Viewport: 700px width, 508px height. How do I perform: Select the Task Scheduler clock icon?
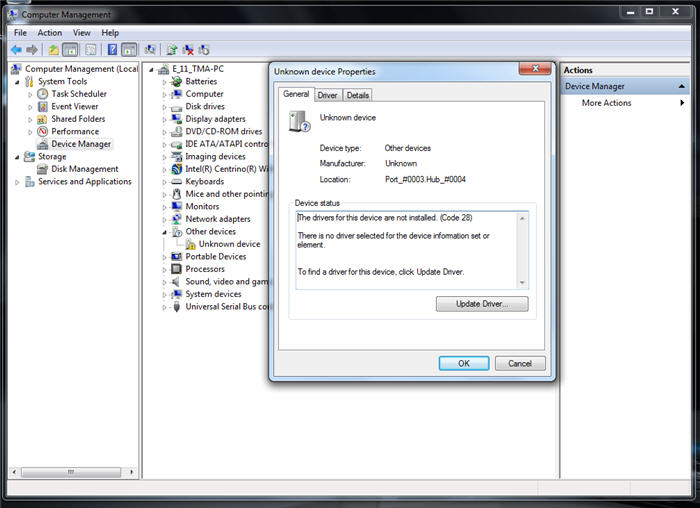pyautogui.click(x=42, y=94)
